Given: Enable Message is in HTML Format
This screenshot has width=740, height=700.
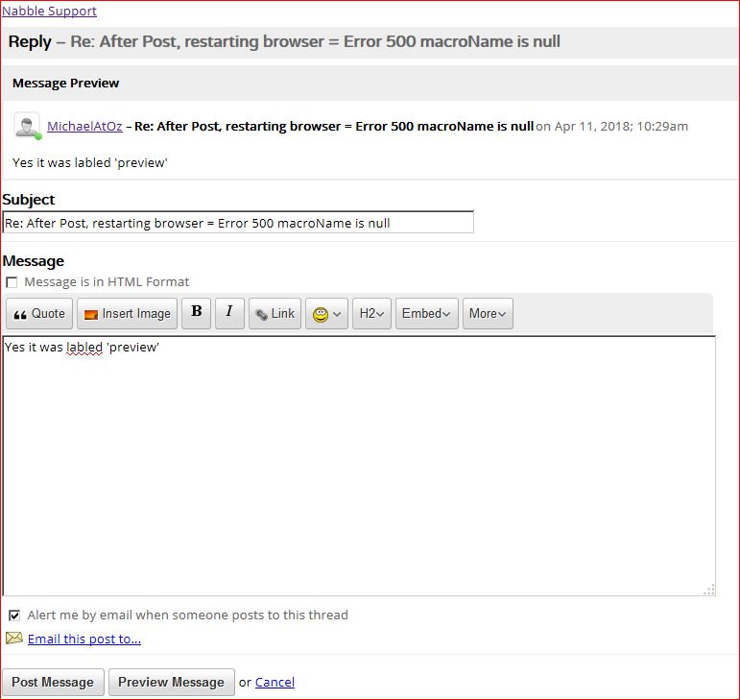Looking at the screenshot, I should click(x=12, y=282).
